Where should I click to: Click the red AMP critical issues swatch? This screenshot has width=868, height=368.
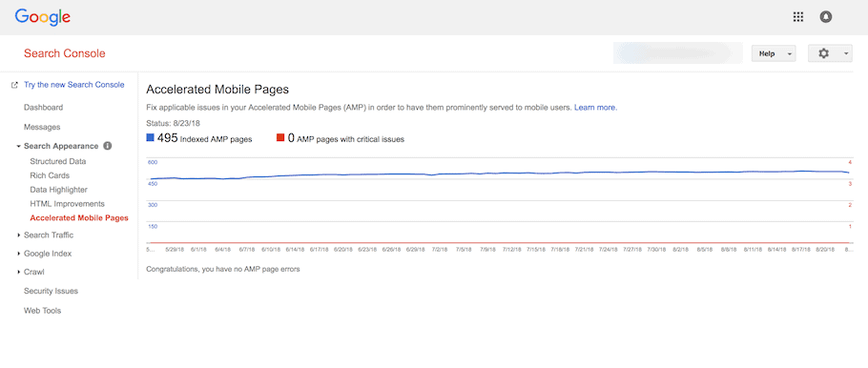coord(280,138)
